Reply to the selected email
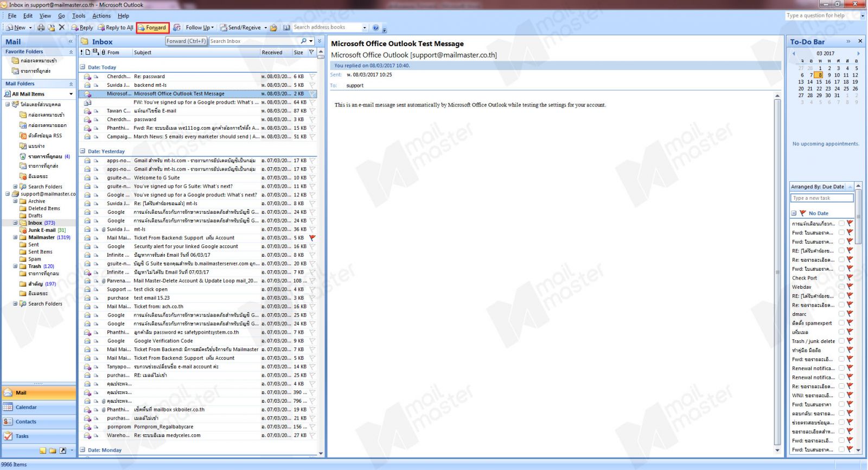Image resolution: width=868 pixels, height=470 pixels. (82, 27)
